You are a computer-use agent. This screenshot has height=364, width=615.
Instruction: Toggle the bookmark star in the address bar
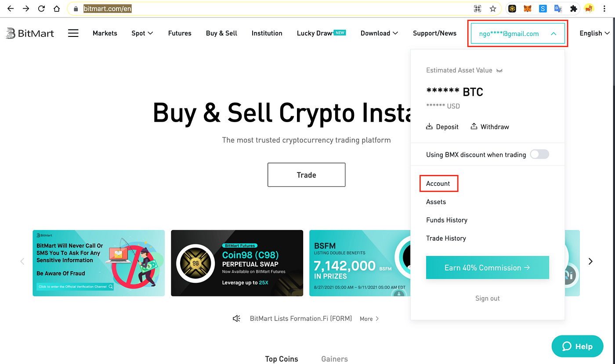click(493, 8)
